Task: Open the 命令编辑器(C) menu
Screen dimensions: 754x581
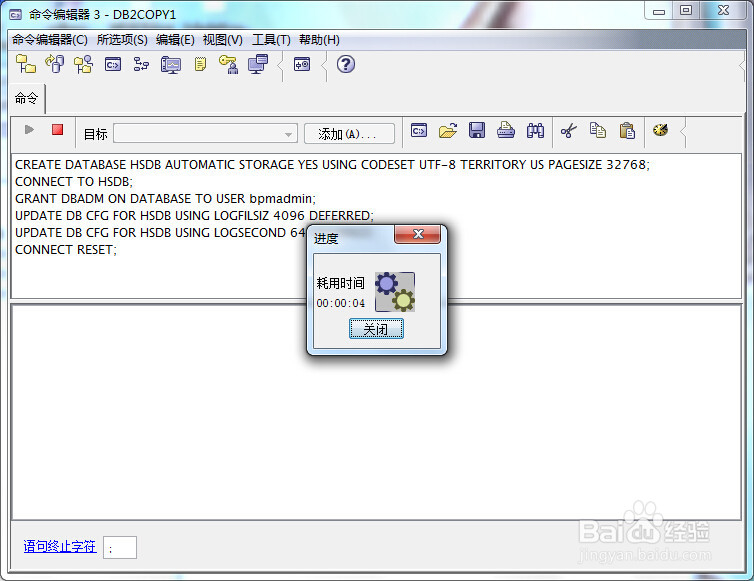Action: pyautogui.click(x=50, y=40)
